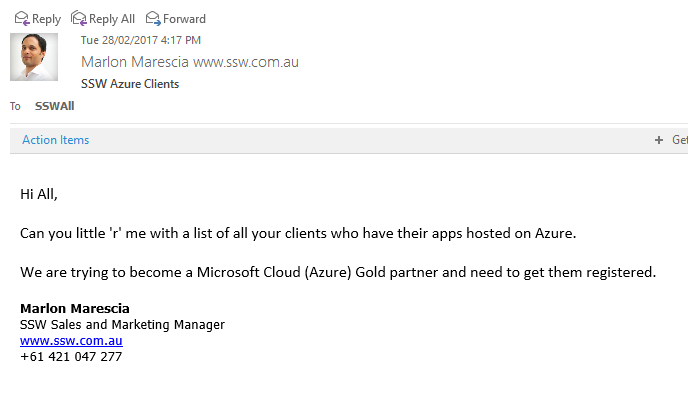The width and height of the screenshot is (688, 416).
Task: Click the plus icon beside Get
Action: [x=659, y=140]
